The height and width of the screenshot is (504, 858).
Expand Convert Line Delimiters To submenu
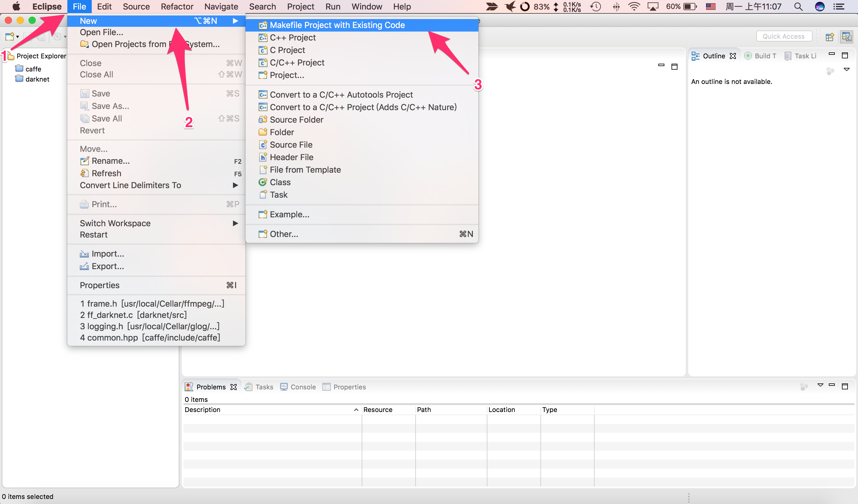[156, 185]
